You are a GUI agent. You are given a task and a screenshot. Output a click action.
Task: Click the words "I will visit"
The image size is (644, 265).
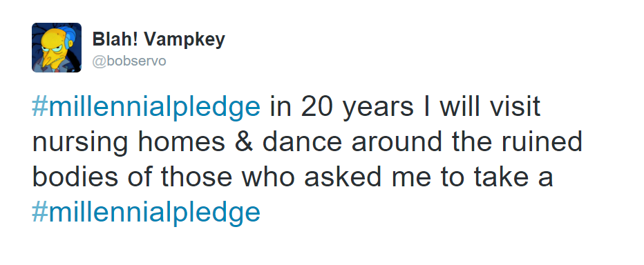(482, 107)
